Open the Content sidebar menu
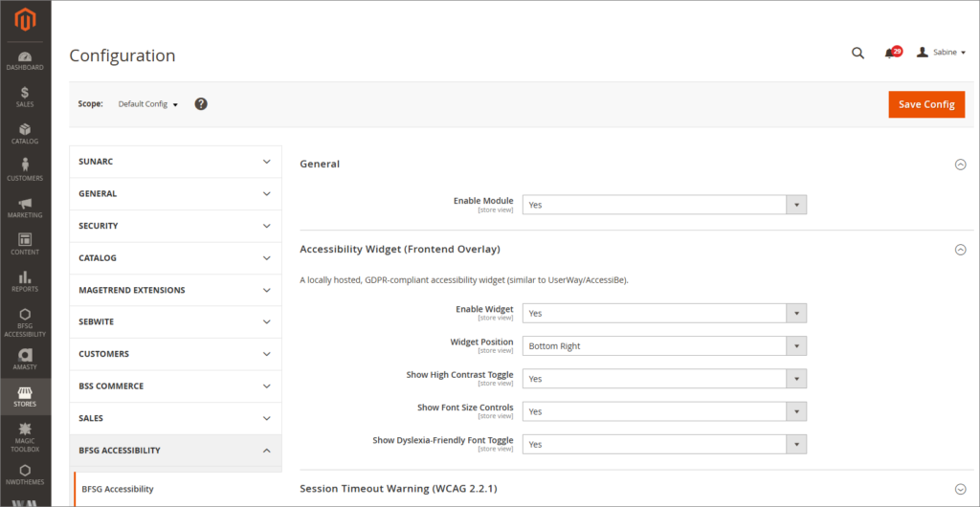This screenshot has width=980, height=507. click(x=26, y=244)
